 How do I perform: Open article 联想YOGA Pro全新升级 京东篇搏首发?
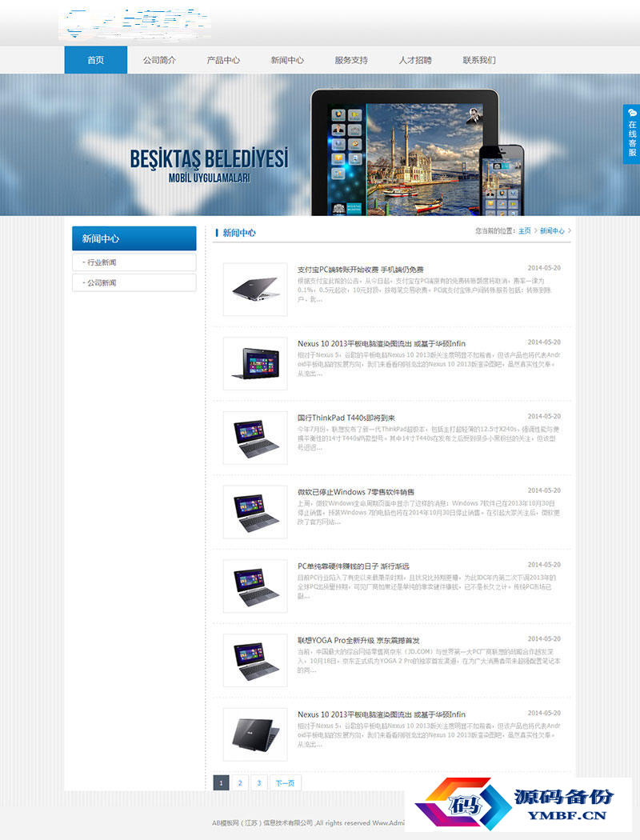tap(358, 640)
